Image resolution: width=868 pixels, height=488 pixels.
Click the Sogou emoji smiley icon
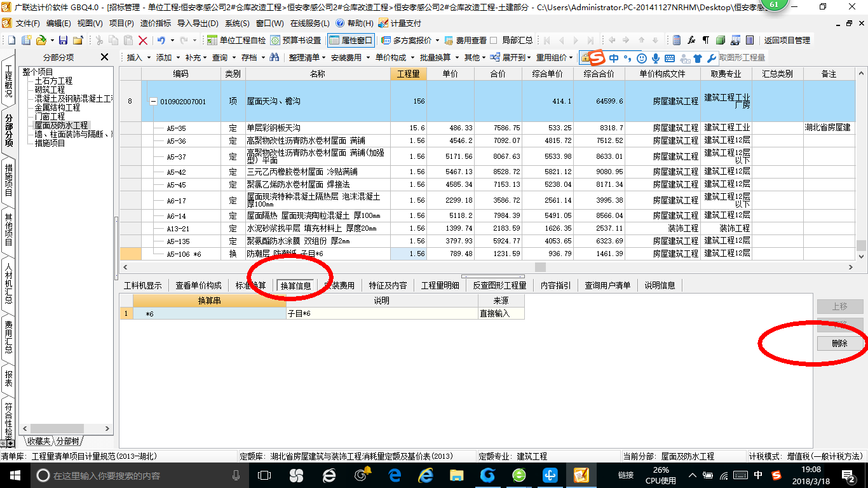[x=642, y=58]
